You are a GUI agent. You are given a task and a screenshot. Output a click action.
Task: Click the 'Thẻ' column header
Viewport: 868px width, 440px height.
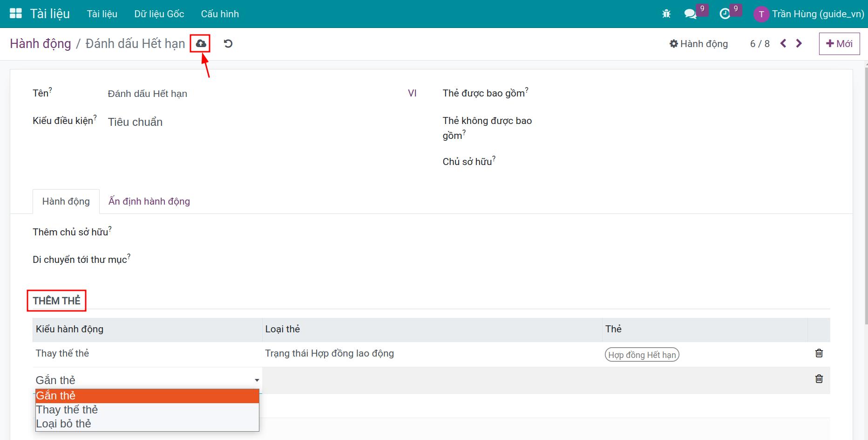point(705,330)
